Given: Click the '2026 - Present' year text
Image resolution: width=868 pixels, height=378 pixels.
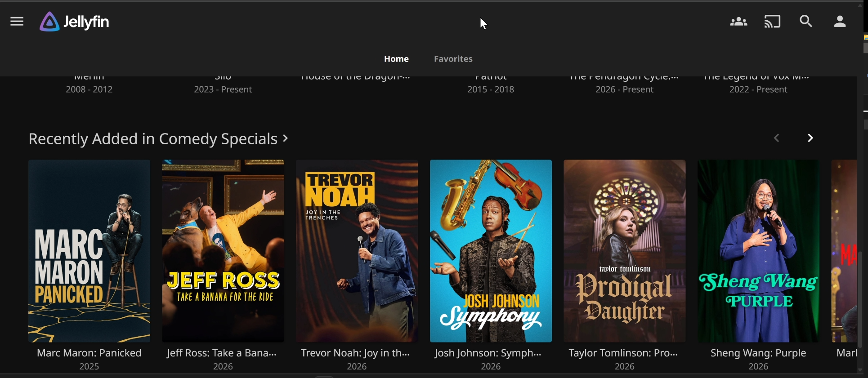Looking at the screenshot, I should pos(625,90).
